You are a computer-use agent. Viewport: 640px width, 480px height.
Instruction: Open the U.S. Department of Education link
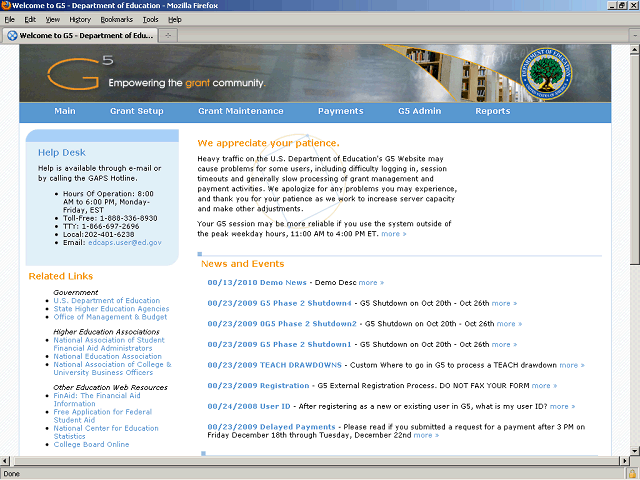click(x=107, y=300)
